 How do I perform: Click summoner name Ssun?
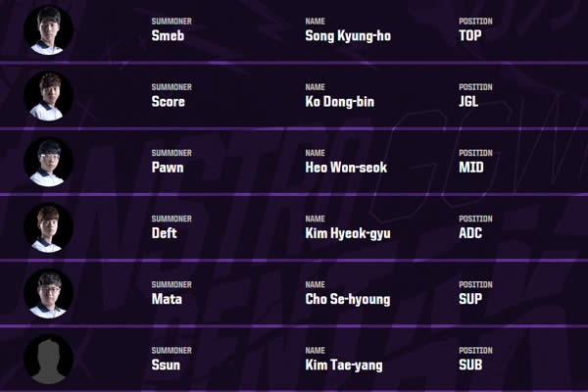(167, 366)
